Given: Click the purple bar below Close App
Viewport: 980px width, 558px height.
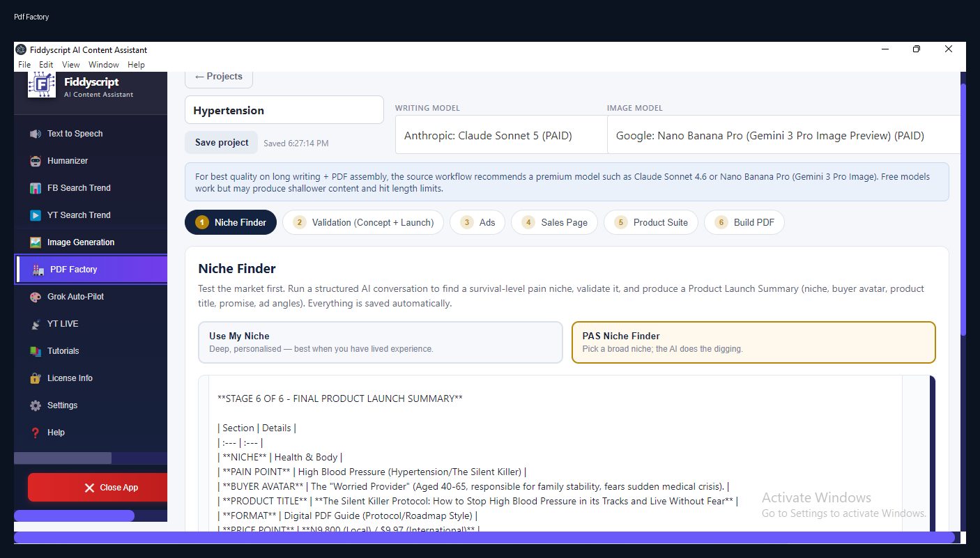Looking at the screenshot, I should coord(74,516).
